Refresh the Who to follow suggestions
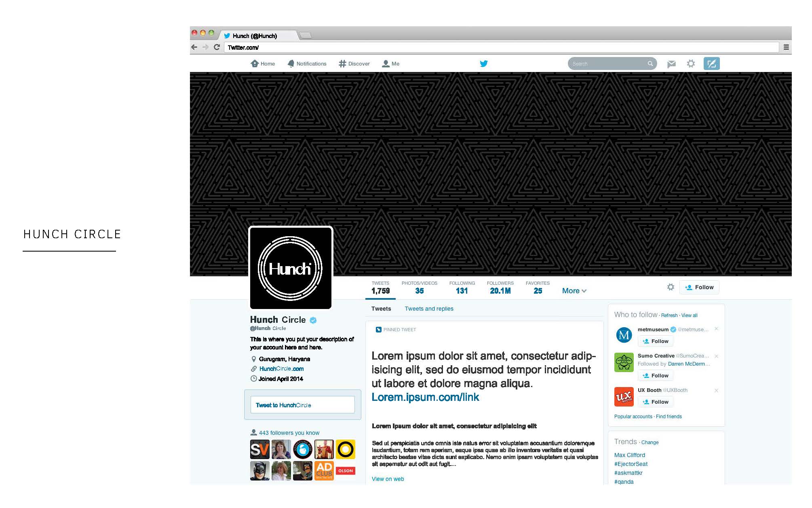The height and width of the screenshot is (508, 812). (x=669, y=315)
